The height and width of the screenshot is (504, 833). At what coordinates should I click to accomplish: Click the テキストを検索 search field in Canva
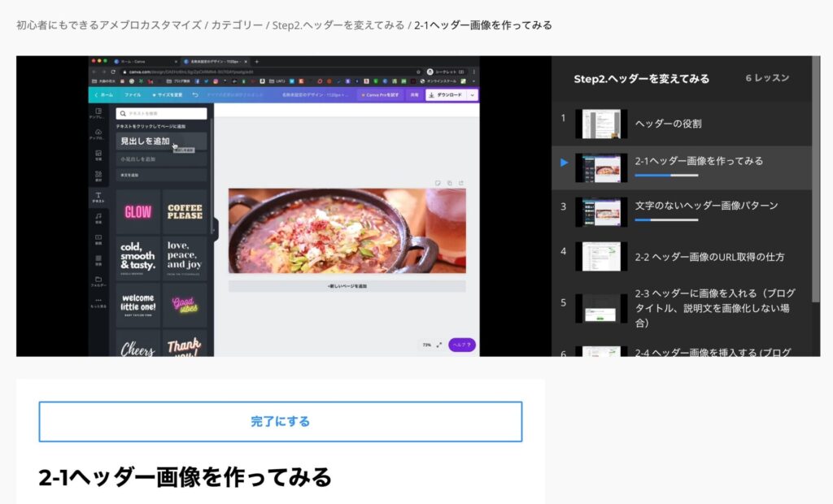point(162,114)
